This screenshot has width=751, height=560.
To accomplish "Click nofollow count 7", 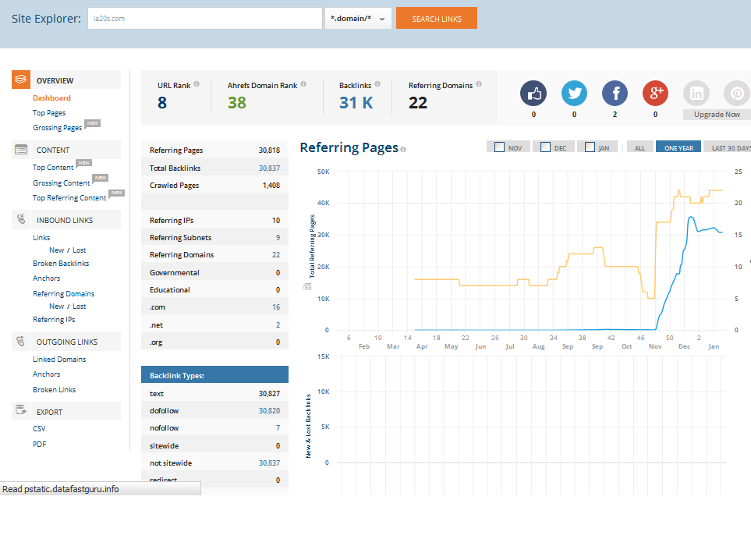I will [x=278, y=428].
